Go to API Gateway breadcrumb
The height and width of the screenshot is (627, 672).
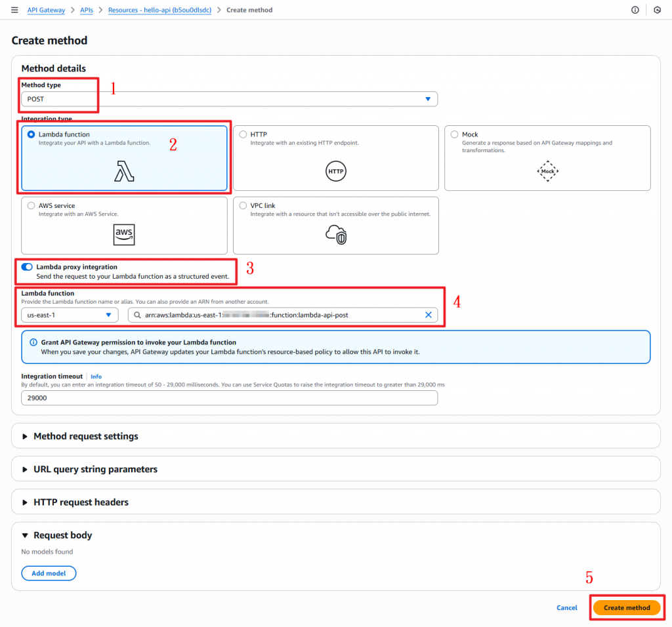tap(47, 10)
